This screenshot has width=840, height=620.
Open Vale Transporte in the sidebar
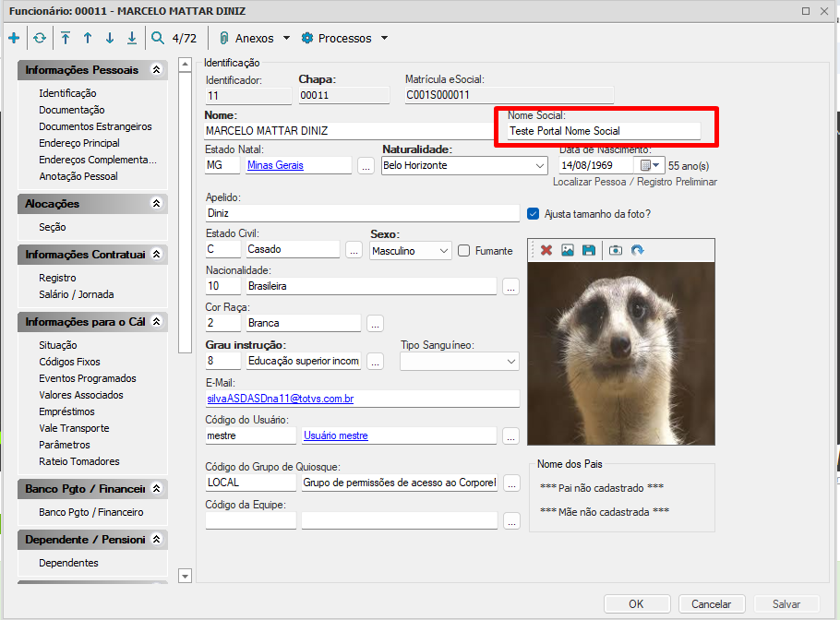pyautogui.click(x=74, y=428)
